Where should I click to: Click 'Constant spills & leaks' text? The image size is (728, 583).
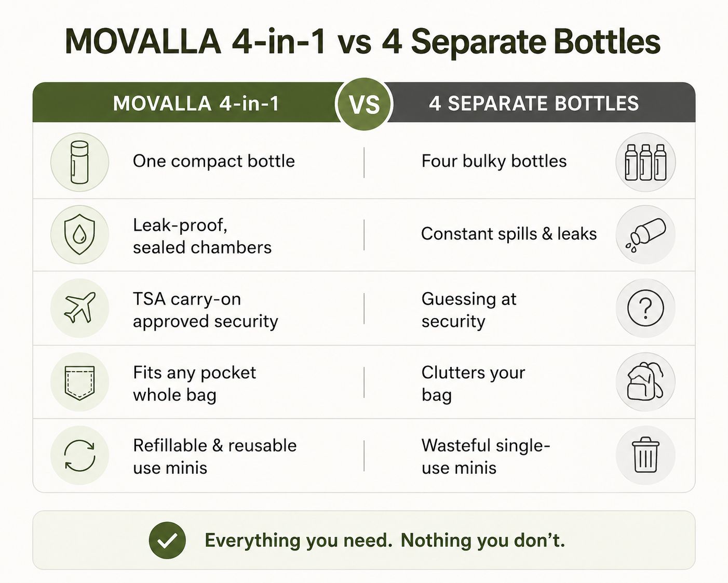[x=509, y=234]
